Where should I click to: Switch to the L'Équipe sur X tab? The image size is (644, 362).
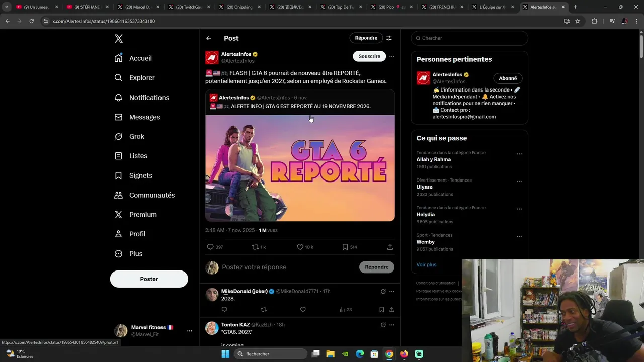492,7
